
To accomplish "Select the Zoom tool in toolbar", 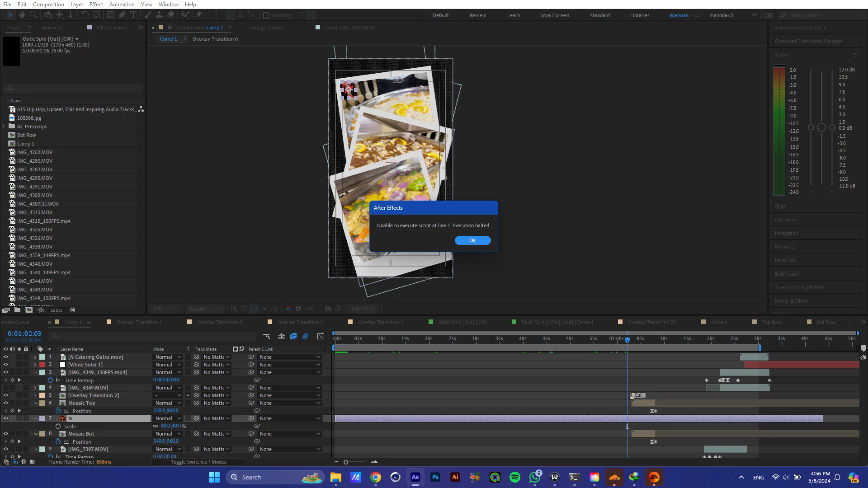I will (33, 15).
